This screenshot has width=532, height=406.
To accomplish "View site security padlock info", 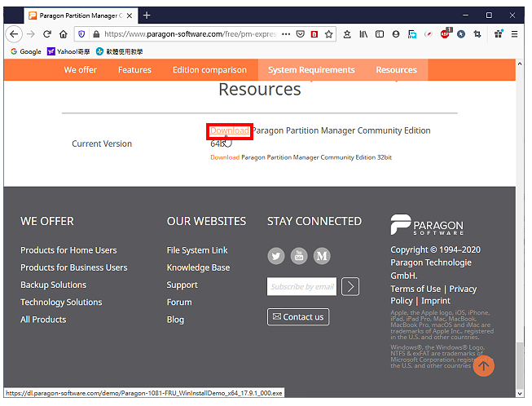I will tap(96, 34).
